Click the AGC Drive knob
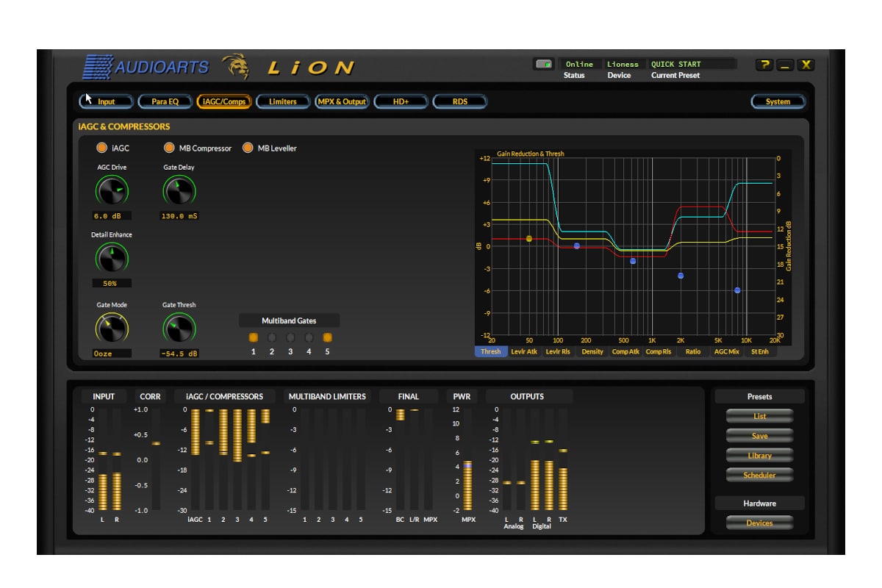Viewport: 882px width, 588px height. [112, 191]
